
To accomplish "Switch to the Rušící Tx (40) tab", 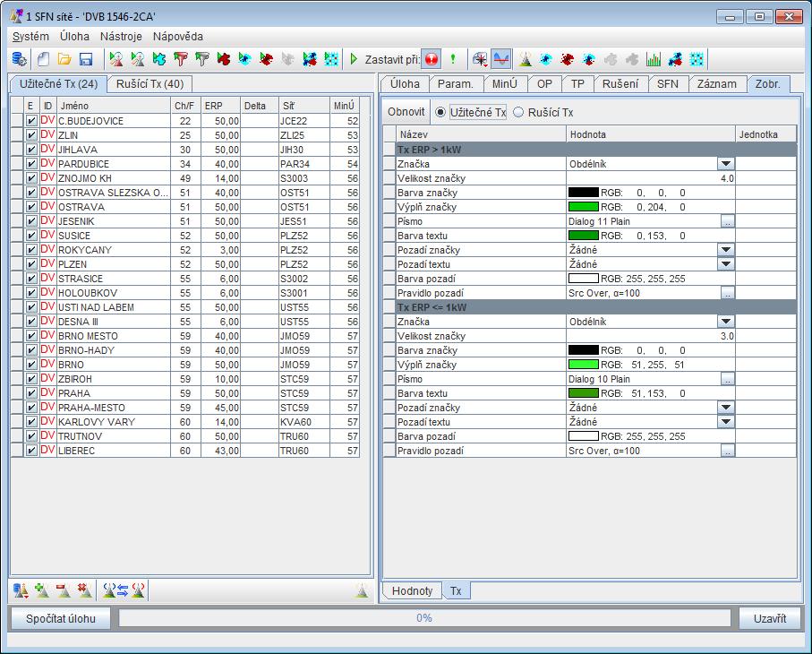I will (150, 84).
